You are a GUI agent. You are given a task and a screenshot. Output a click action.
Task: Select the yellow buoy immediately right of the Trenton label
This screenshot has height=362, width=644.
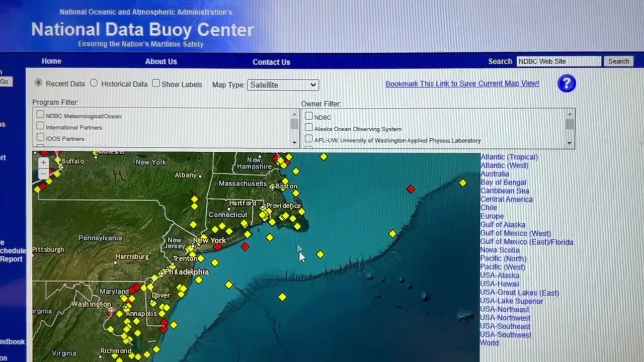(201, 258)
